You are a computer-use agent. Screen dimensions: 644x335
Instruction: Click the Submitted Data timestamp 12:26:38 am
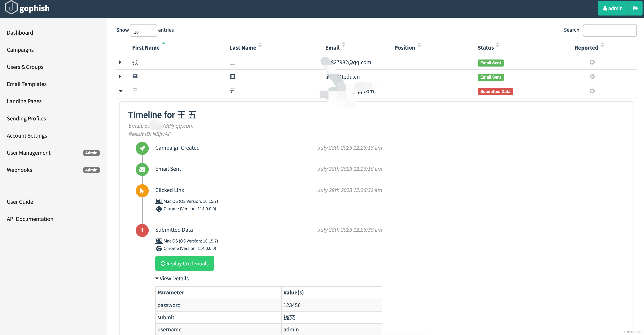[350, 230]
